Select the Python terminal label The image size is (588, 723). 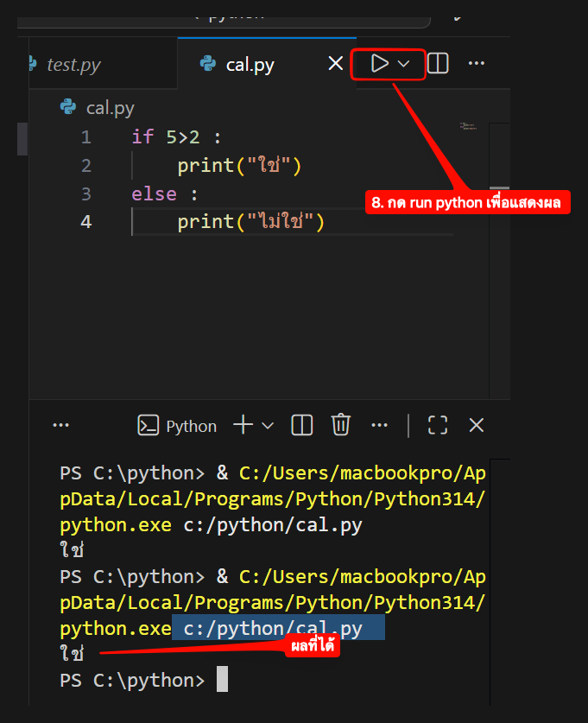point(179,426)
